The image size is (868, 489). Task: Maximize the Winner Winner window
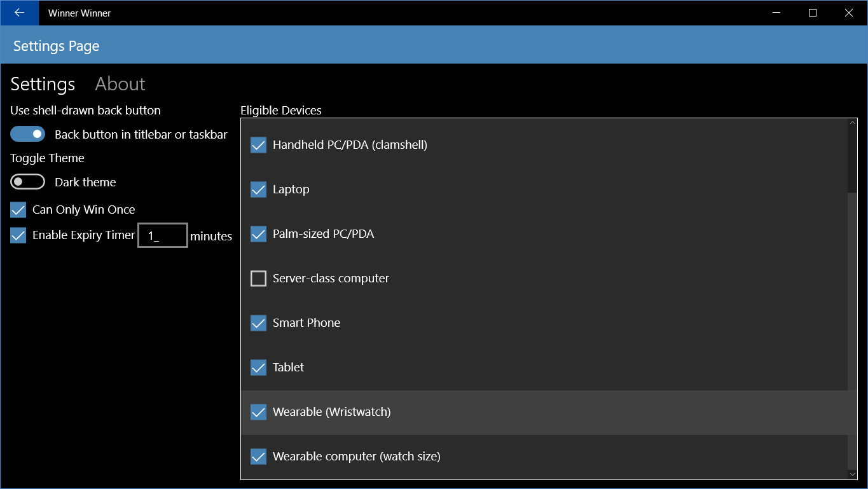813,13
